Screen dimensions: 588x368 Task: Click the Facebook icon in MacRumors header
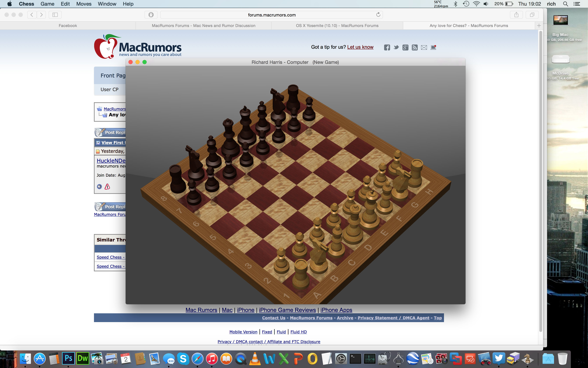387,47
